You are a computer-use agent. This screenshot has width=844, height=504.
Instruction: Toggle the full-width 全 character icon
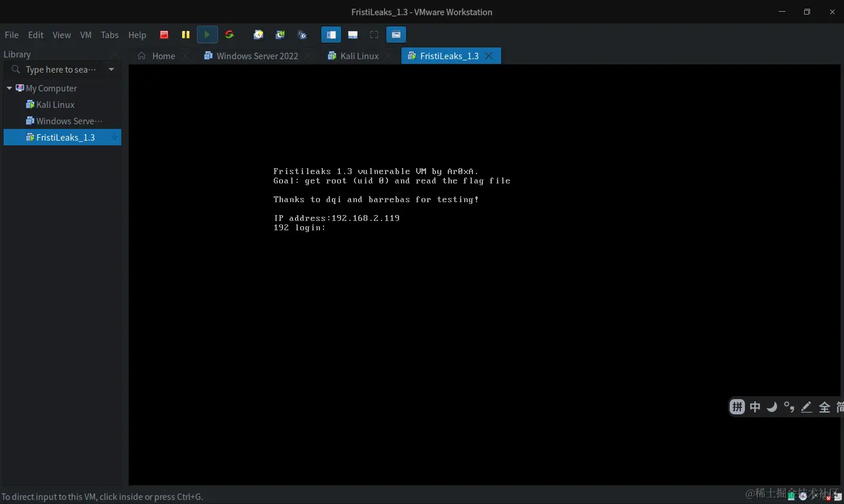(x=824, y=407)
